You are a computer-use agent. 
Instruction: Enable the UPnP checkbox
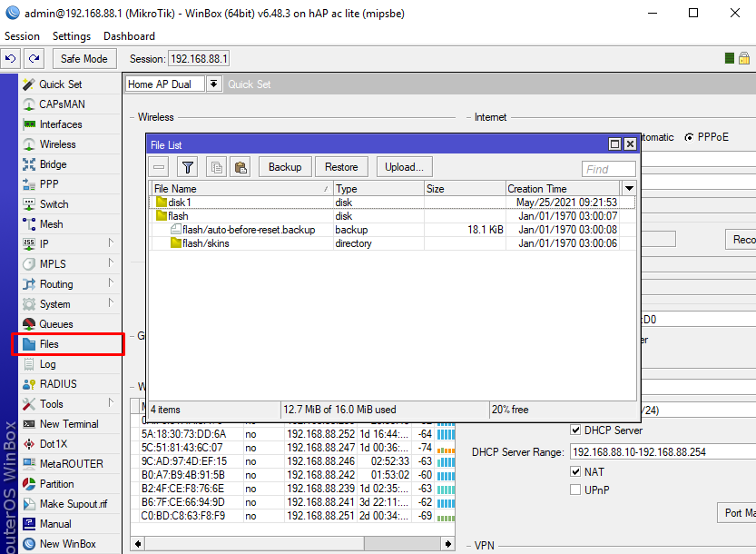point(575,490)
